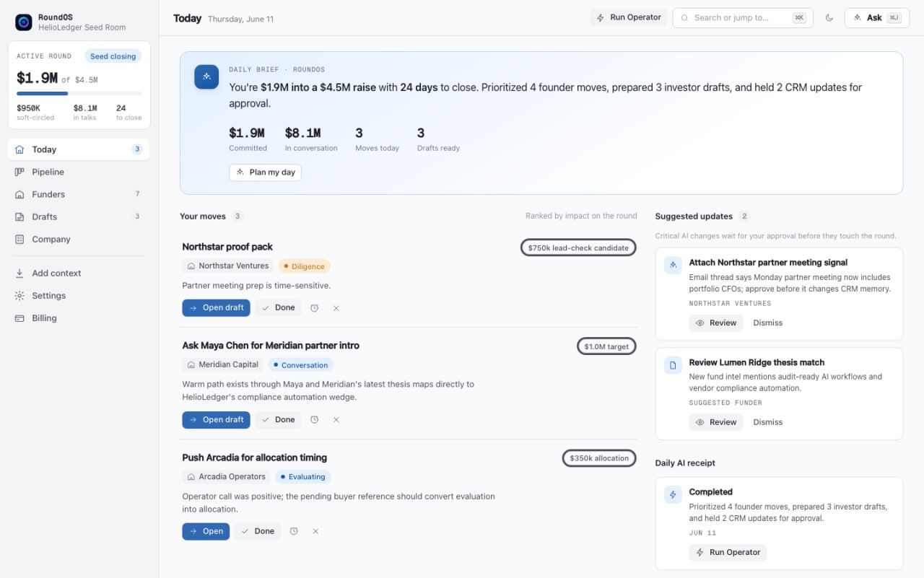Click the Company building icon in sidebar
This screenshot has height=578, width=924.
click(x=19, y=239)
